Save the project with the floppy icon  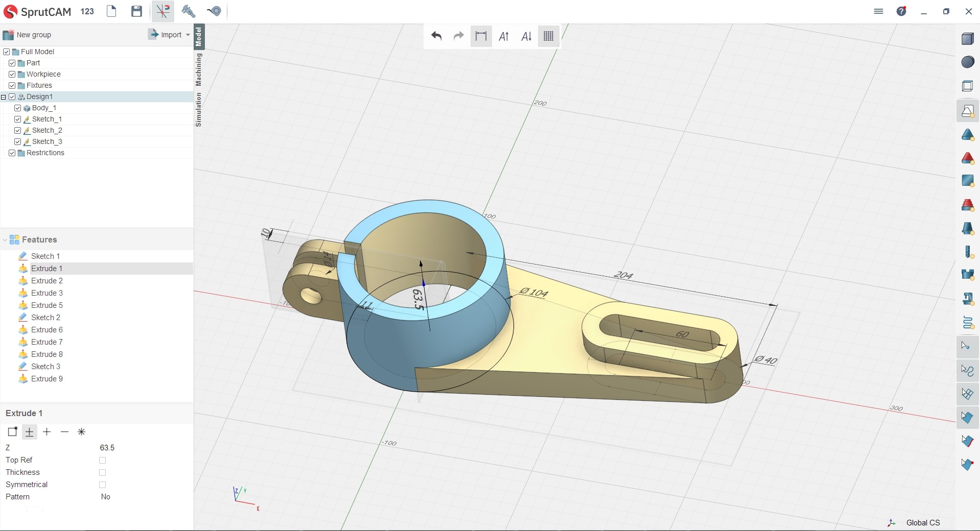(136, 11)
